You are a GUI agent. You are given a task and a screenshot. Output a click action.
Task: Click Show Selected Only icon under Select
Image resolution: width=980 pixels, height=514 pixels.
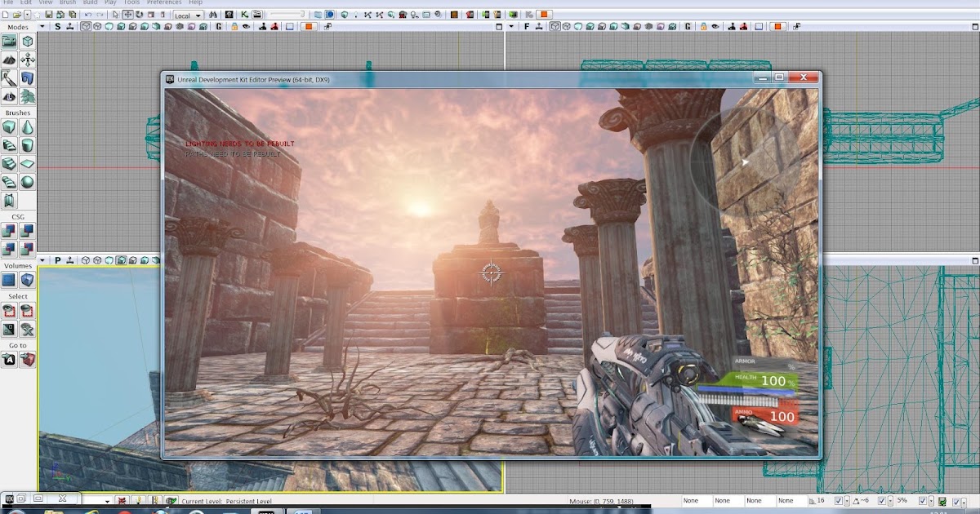[x=9, y=311]
